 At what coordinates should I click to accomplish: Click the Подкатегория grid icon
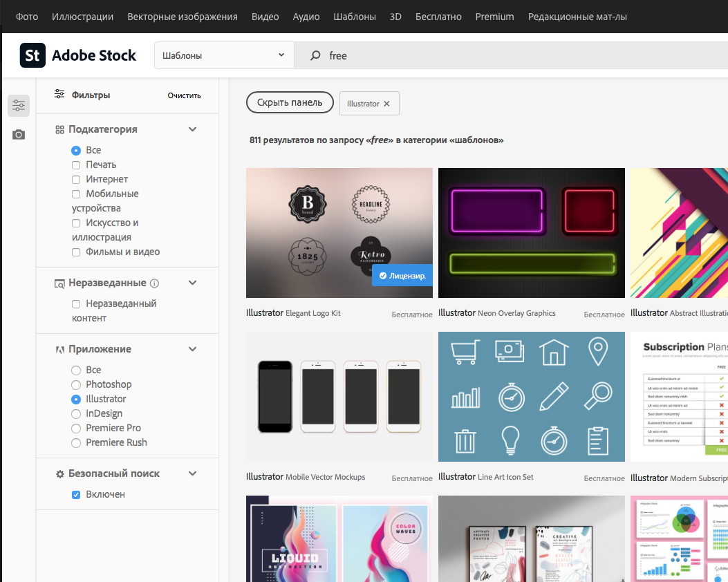(59, 129)
